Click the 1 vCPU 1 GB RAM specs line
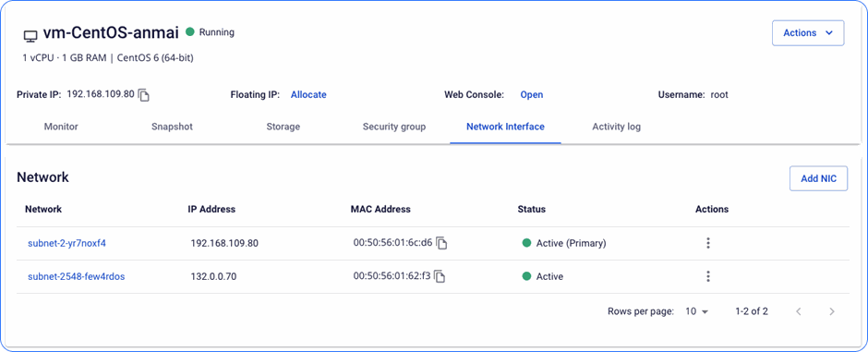 (x=107, y=57)
